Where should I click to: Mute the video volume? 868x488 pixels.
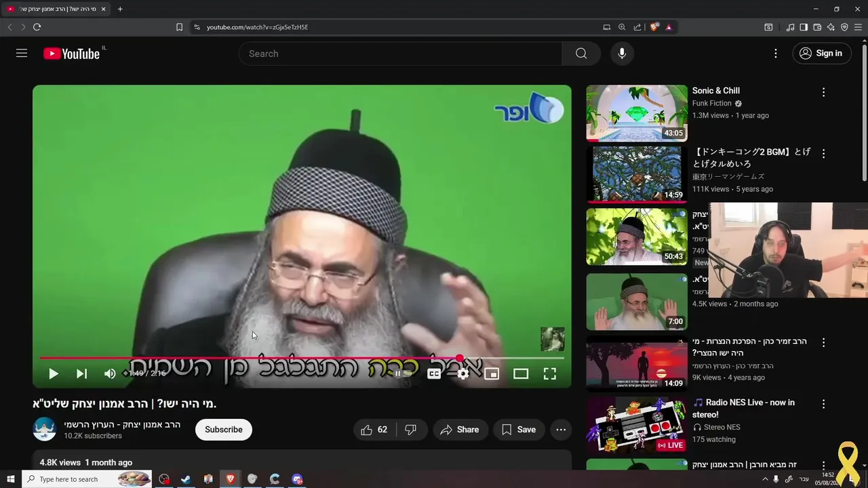click(110, 373)
